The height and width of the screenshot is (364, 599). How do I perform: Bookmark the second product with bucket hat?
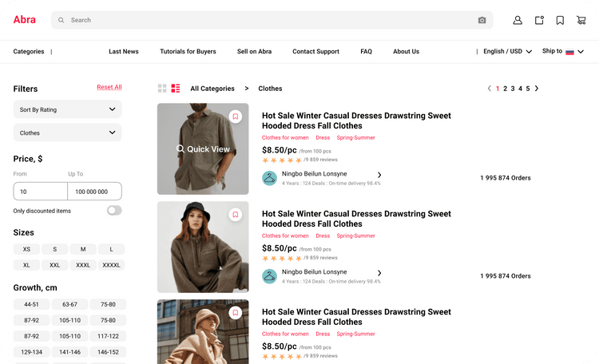[x=236, y=214]
